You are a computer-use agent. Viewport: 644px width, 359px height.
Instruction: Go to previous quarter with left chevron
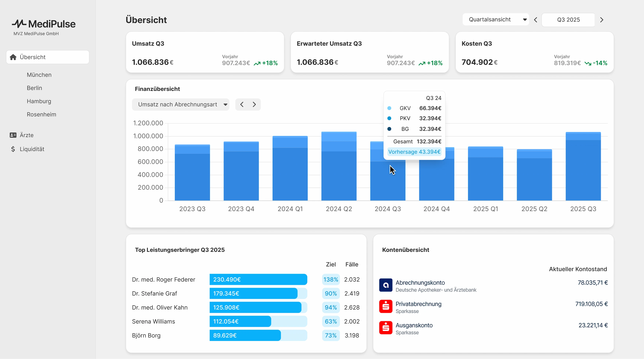point(535,20)
